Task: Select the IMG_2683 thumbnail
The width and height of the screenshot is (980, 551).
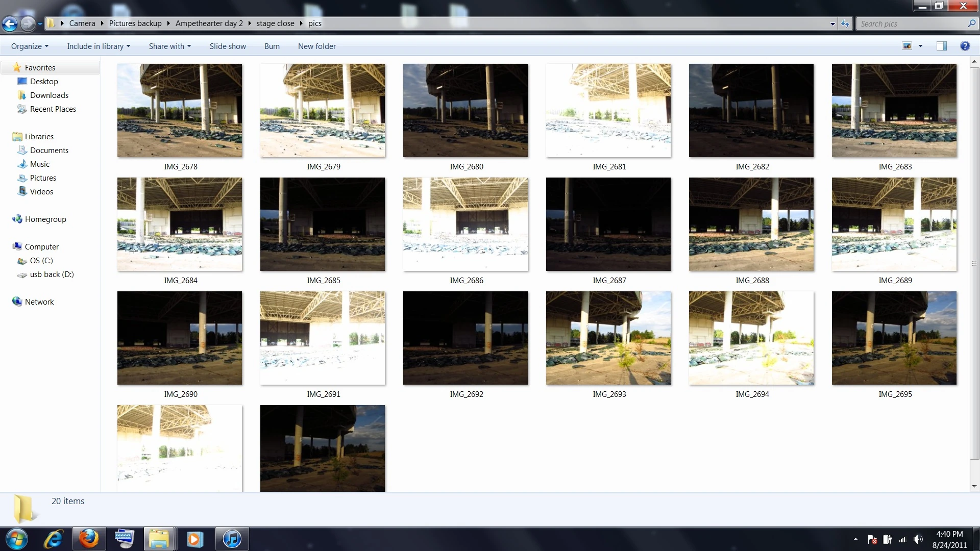Action: (x=894, y=110)
